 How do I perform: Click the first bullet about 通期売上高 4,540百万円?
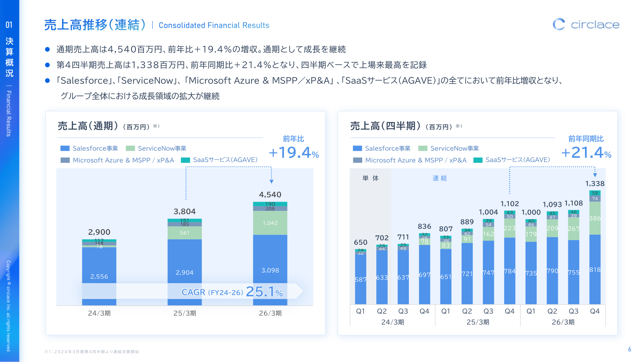click(201, 50)
